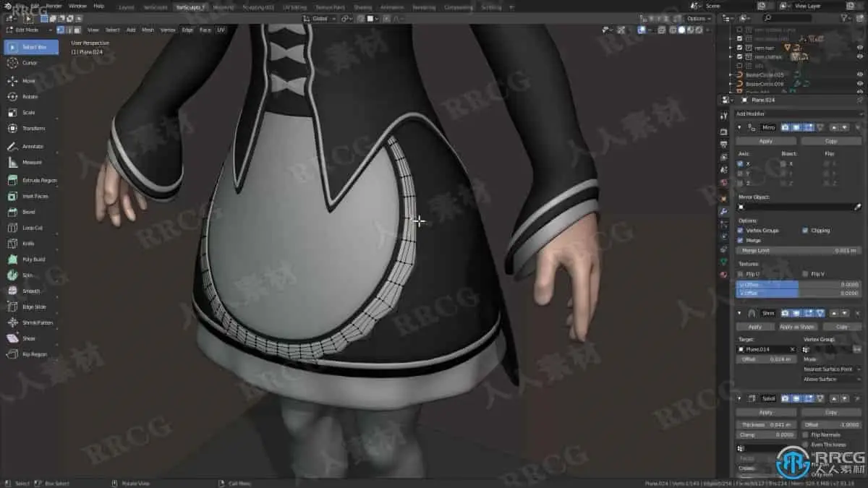This screenshot has width=868, height=488.
Task: Click Copy on the Solidify modifier
Action: click(x=831, y=412)
